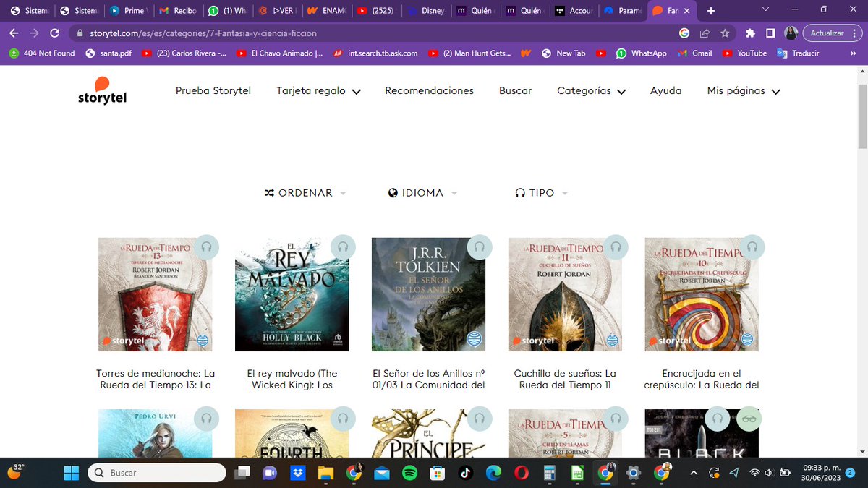Viewport: 868px width, 488px height.
Task: Show hidden system tray icons
Action: click(694, 473)
